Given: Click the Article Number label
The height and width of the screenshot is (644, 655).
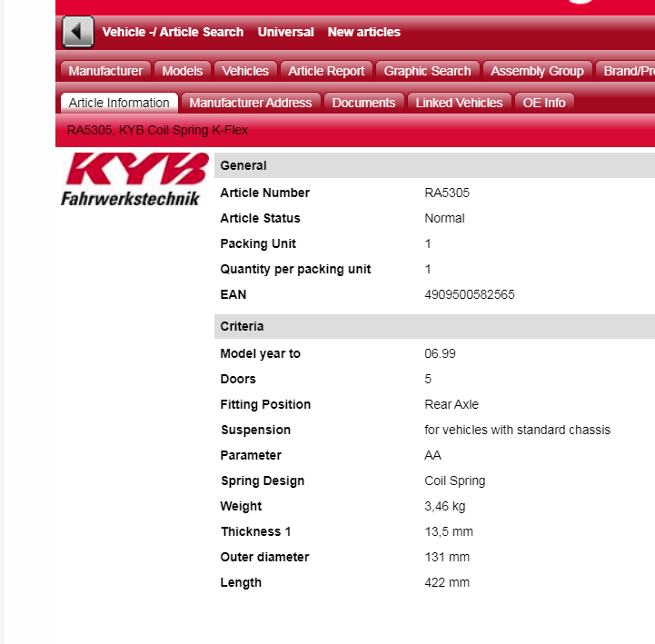Looking at the screenshot, I should [x=265, y=193].
